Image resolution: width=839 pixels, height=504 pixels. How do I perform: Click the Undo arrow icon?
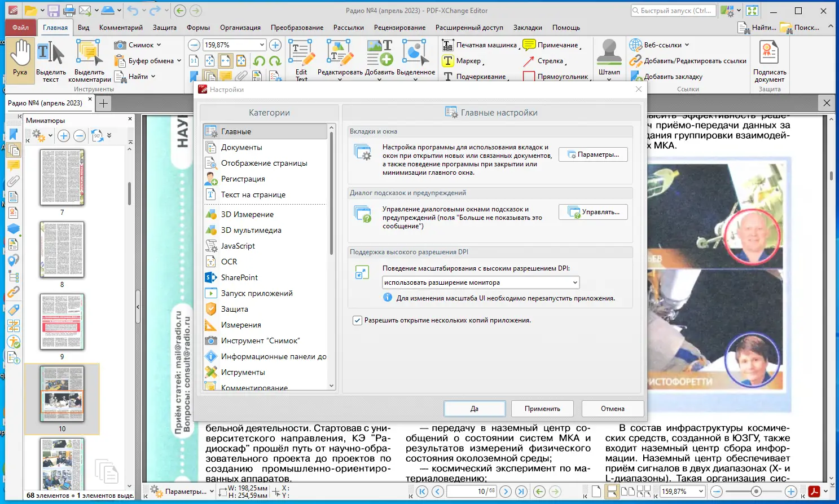(x=133, y=10)
